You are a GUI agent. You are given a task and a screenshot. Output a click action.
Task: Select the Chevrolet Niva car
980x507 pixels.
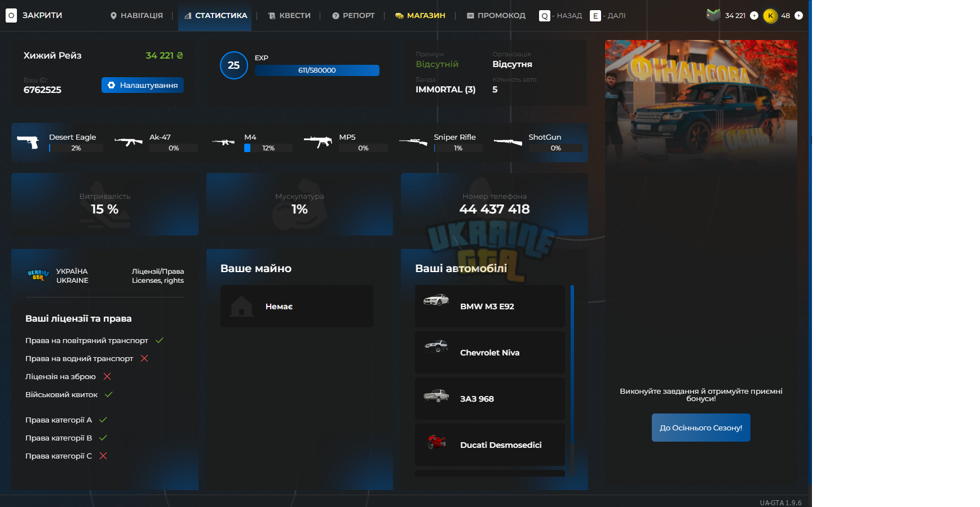pos(490,352)
